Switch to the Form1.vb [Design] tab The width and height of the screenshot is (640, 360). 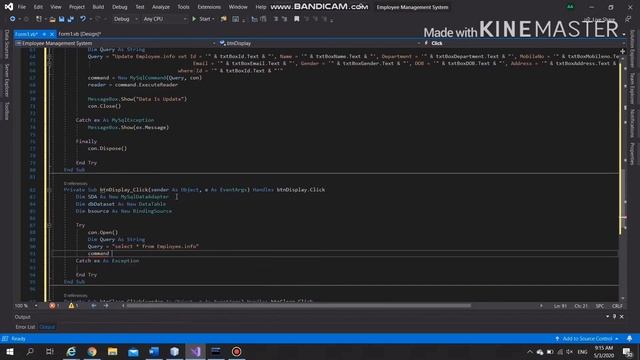(x=80, y=34)
